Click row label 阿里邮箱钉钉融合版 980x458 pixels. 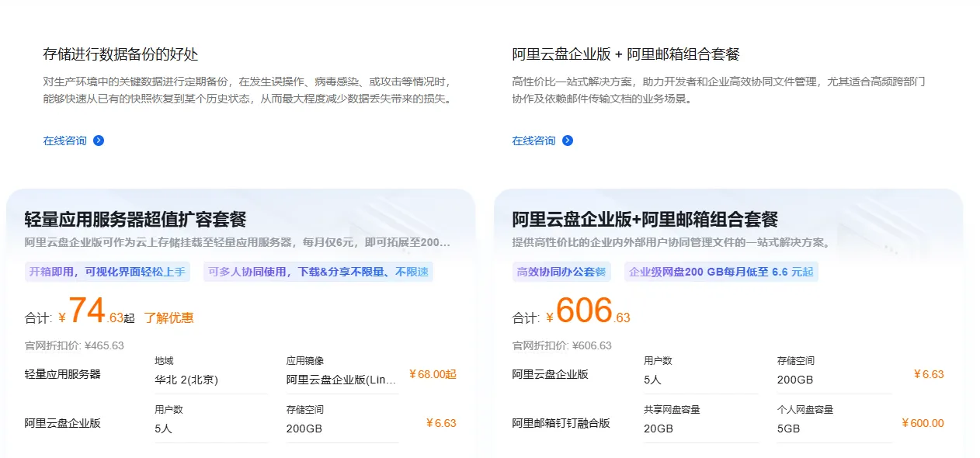click(561, 423)
